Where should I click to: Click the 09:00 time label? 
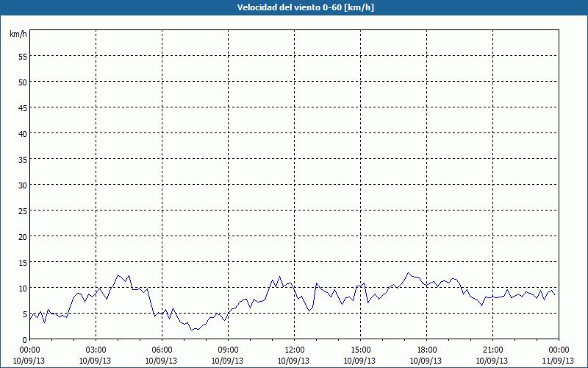click(228, 350)
